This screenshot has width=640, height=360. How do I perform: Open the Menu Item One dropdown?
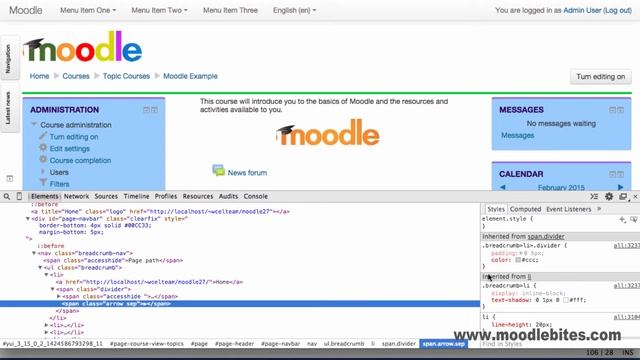pos(88,10)
